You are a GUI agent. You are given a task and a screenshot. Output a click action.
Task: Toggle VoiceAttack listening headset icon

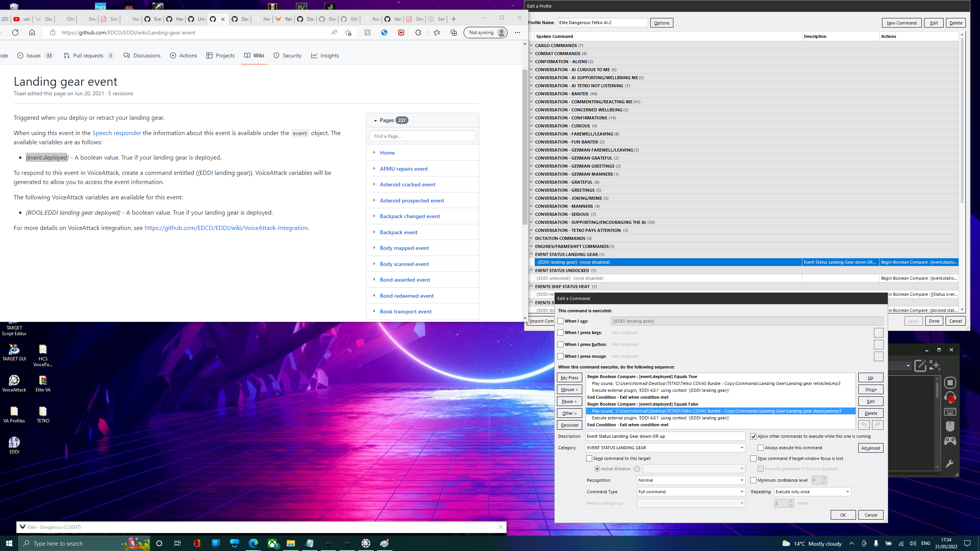pos(950,397)
